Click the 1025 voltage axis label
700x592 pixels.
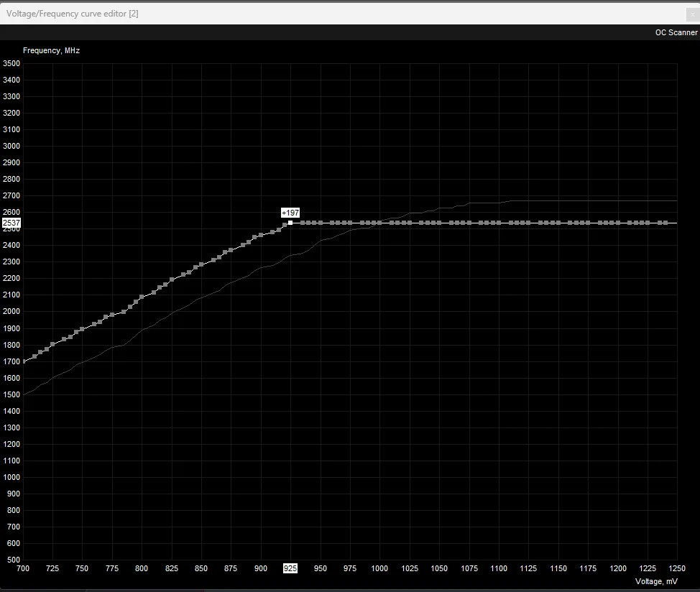[410, 568]
